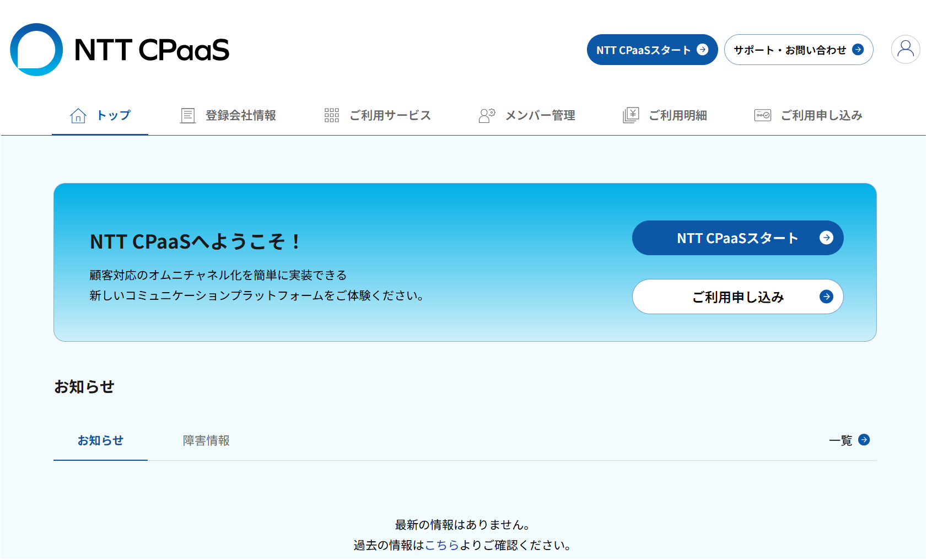This screenshot has width=927, height=560.
Task: Select the お知らせ tab
Action: click(x=100, y=440)
